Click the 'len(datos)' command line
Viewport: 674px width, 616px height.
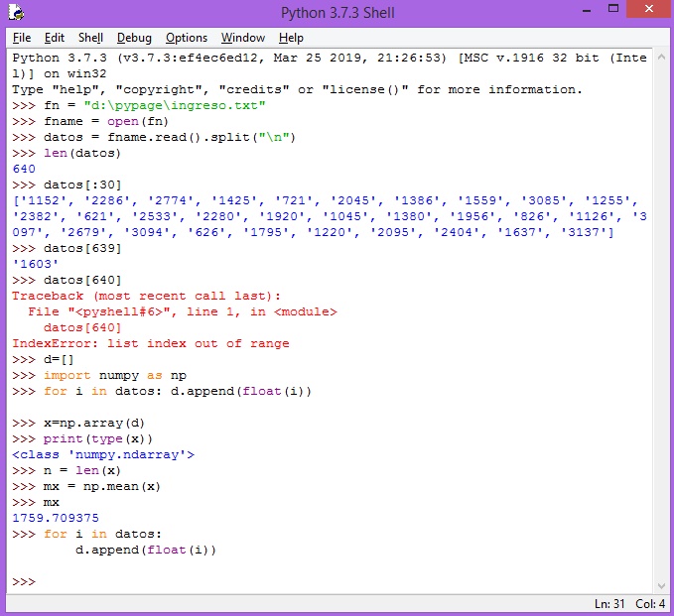(x=82, y=154)
